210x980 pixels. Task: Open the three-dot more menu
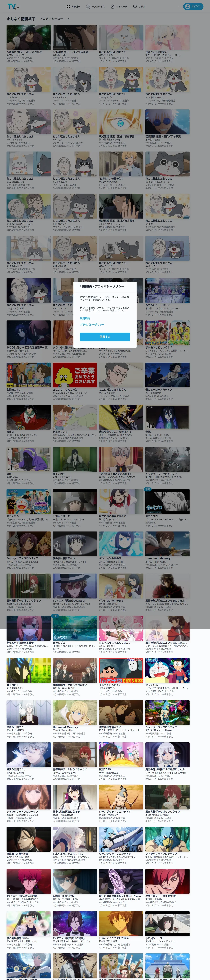[x=179, y=7]
